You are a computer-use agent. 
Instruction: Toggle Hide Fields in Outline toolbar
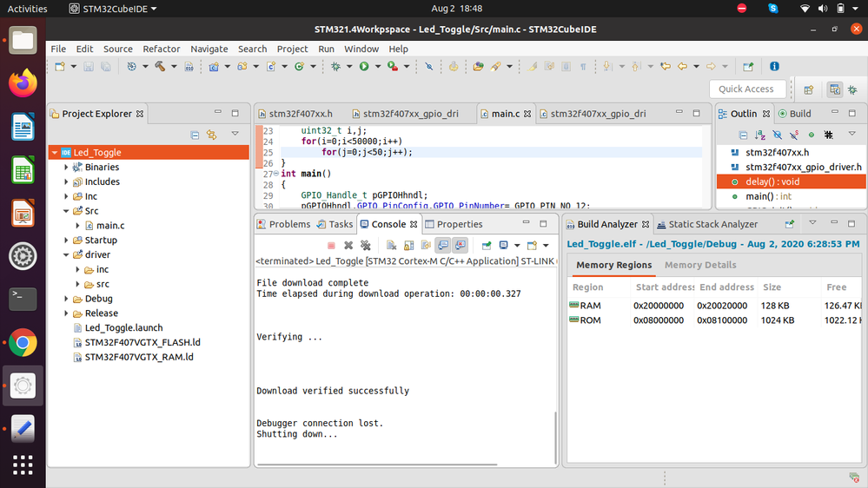point(778,135)
